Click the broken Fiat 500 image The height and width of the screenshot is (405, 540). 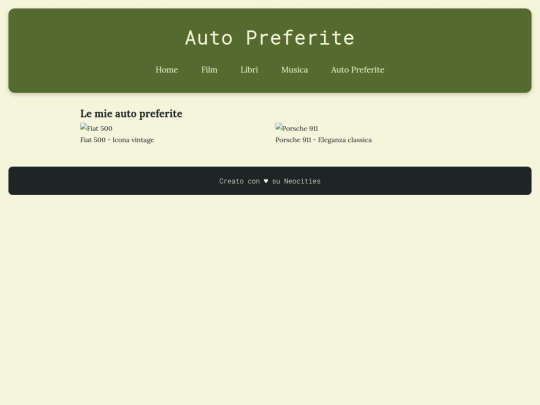tap(96, 128)
